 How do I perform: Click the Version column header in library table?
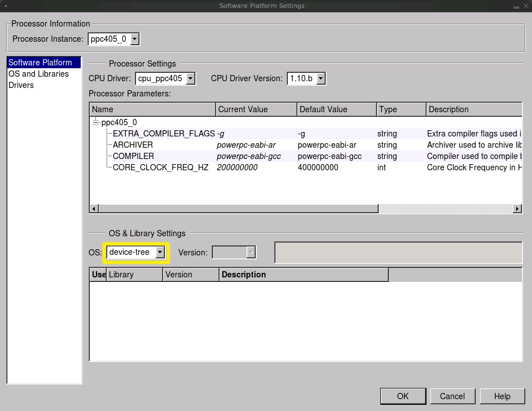(x=191, y=275)
